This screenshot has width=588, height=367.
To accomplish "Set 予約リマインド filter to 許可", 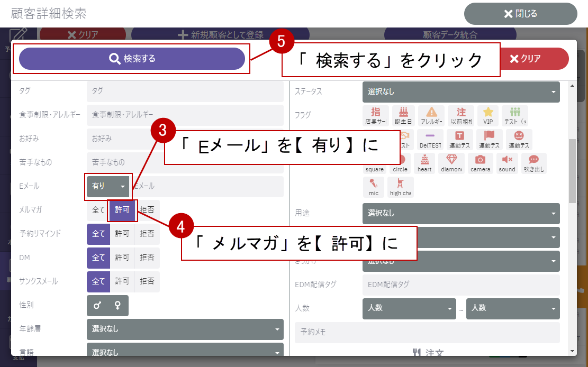I will point(122,234).
